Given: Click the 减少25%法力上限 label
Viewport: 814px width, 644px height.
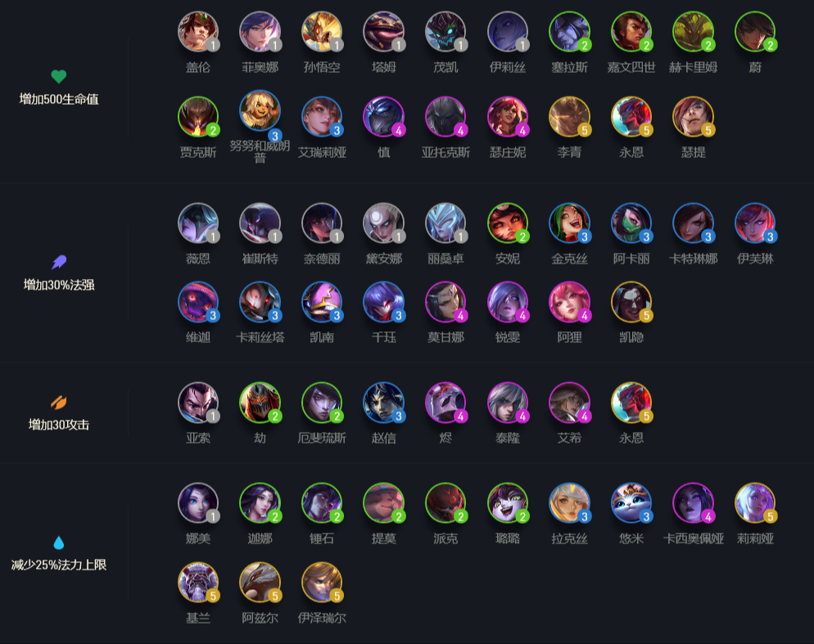Looking at the screenshot, I should [x=59, y=565].
